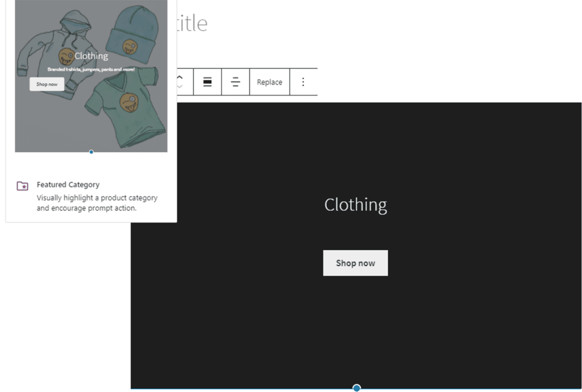
Task: Move the block down with the downward chevron
Action: click(x=180, y=88)
